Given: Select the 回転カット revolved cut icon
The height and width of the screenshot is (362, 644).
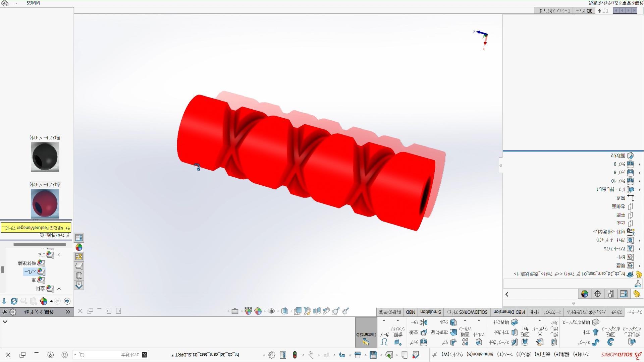Looking at the screenshot, I should pyautogui.click(x=525, y=342).
